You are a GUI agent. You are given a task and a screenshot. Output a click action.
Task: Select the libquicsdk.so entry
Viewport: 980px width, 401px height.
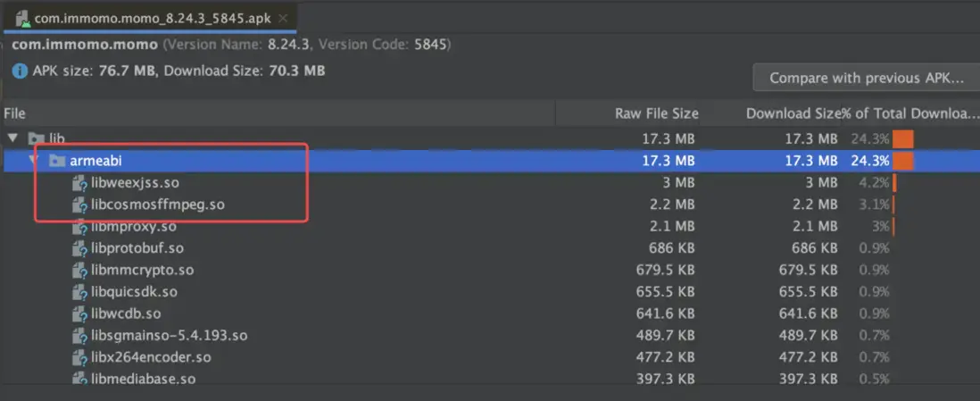134,292
